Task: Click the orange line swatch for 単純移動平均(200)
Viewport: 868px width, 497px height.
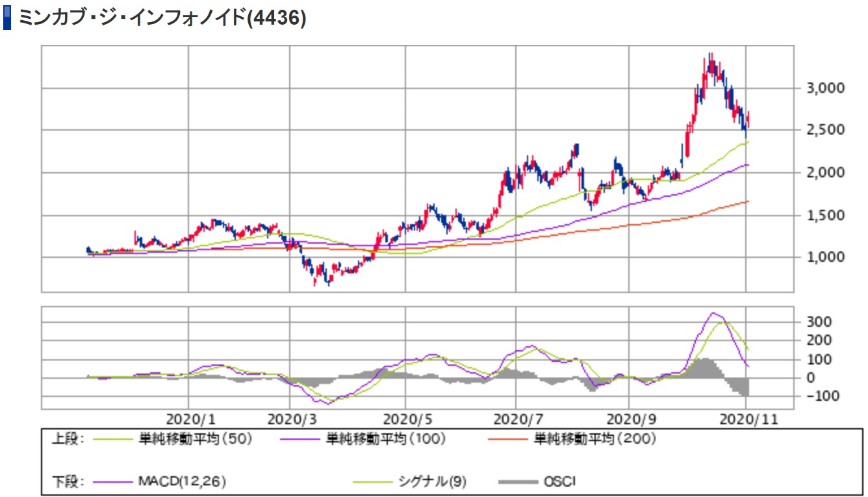Action: click(x=509, y=440)
